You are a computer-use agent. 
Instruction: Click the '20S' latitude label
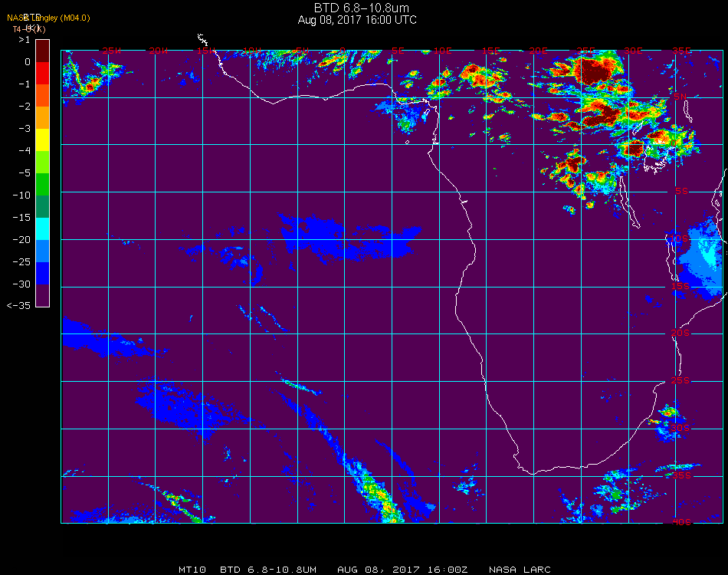[x=680, y=333]
